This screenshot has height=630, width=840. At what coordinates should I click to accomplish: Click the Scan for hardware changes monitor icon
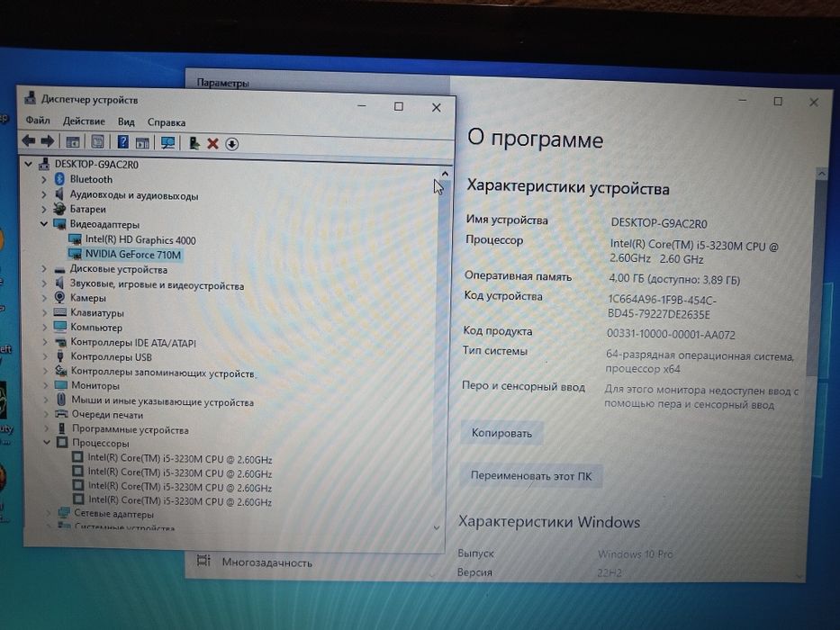click(x=167, y=143)
